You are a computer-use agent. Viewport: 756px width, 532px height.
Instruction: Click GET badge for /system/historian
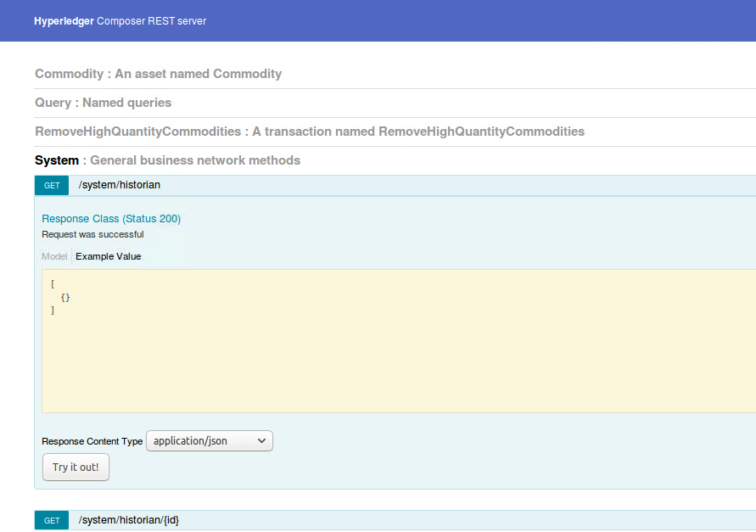click(x=52, y=186)
